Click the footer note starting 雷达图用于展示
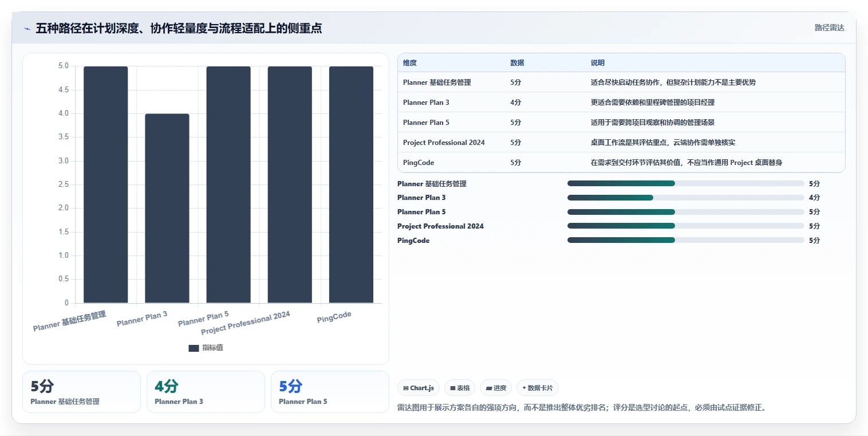The height and width of the screenshot is (436, 868). (x=581, y=408)
